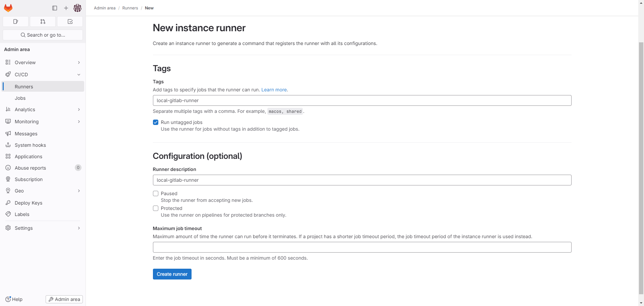Open the to-do list checkmark icon
The width and height of the screenshot is (644, 306).
[70, 21]
